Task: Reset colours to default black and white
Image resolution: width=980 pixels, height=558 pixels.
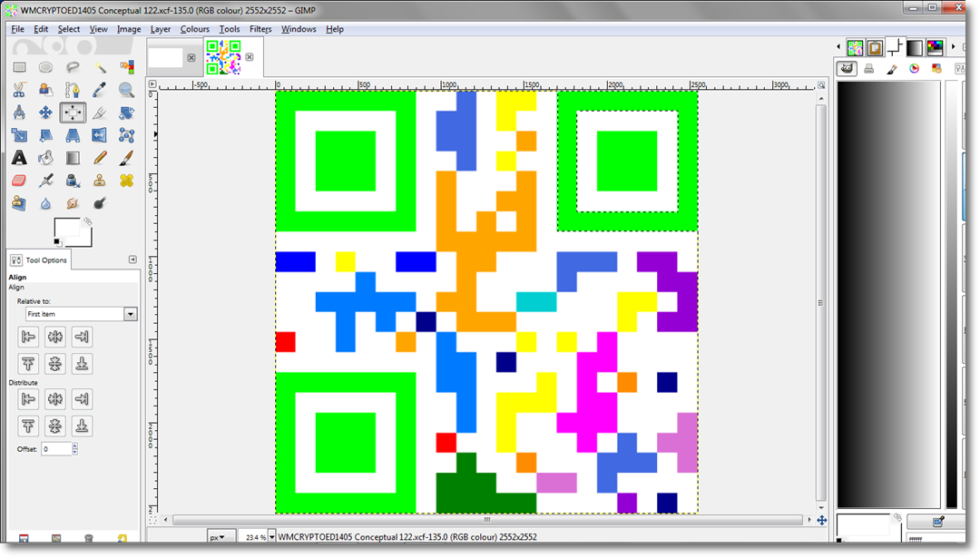Action: click(x=57, y=242)
